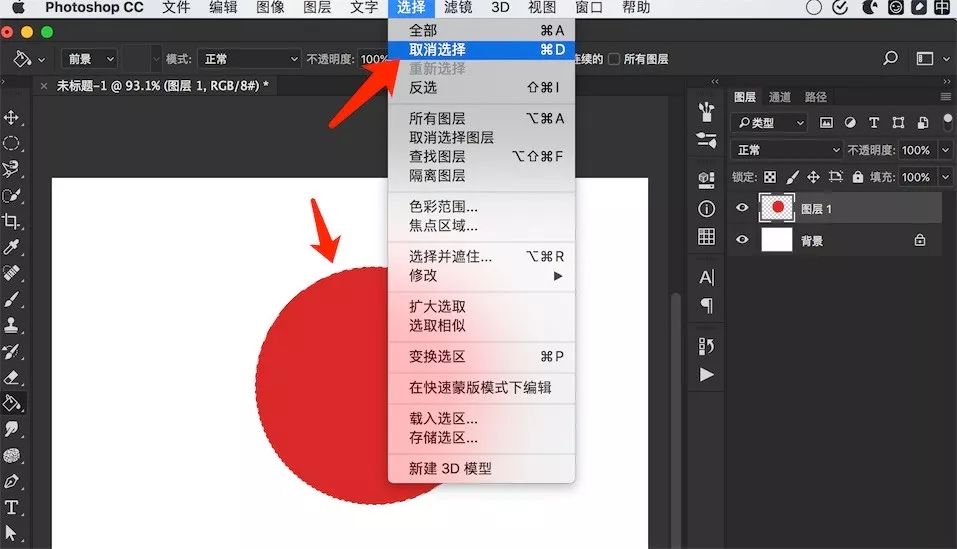Select the Quick Selection tool

[11, 195]
